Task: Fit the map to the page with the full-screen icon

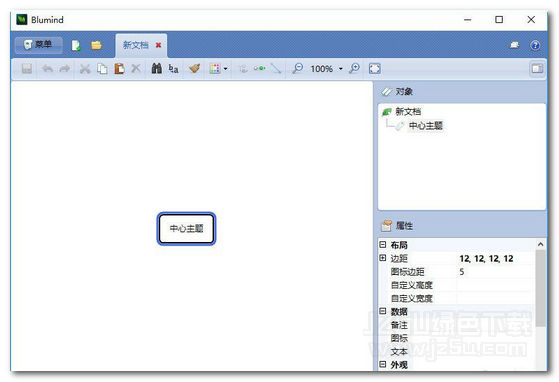Action: tap(375, 68)
